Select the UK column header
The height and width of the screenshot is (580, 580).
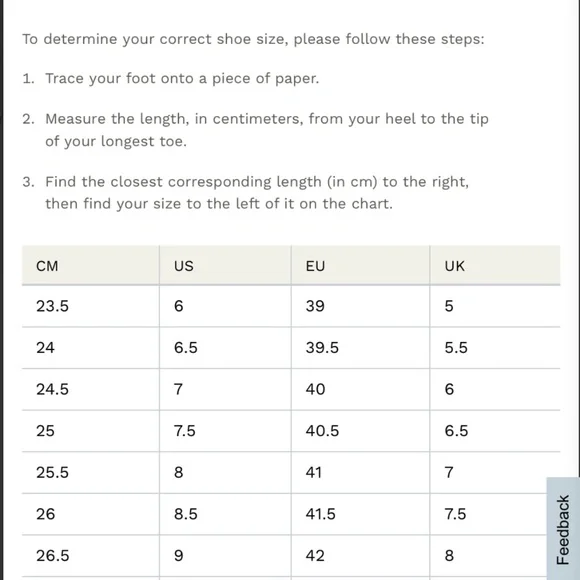click(x=495, y=266)
